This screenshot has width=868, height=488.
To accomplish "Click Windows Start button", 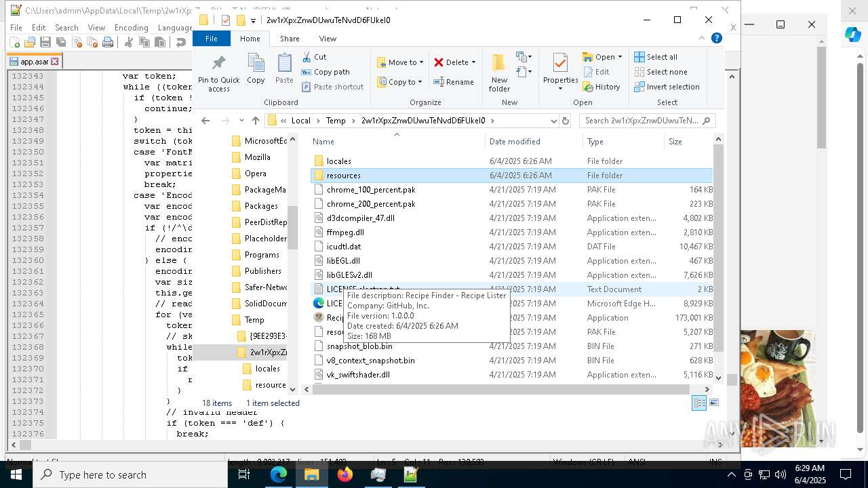I will tap(16, 474).
